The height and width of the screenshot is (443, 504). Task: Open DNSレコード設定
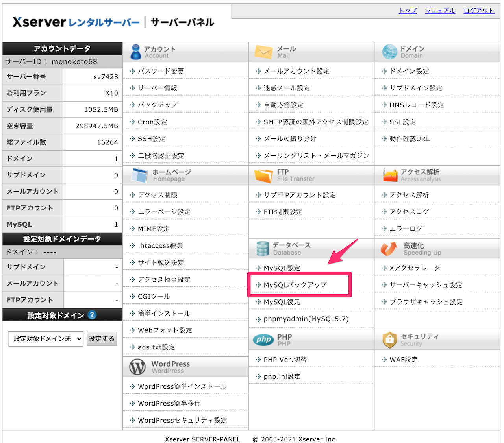(417, 105)
